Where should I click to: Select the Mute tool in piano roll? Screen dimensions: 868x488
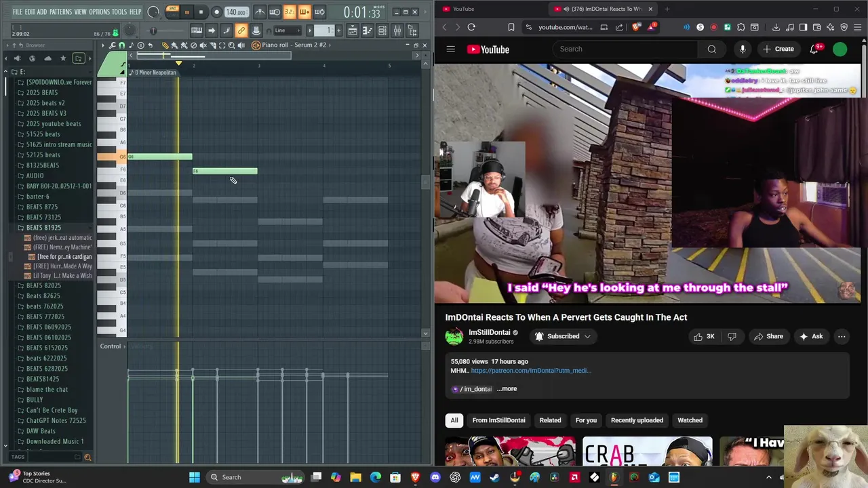click(x=203, y=45)
